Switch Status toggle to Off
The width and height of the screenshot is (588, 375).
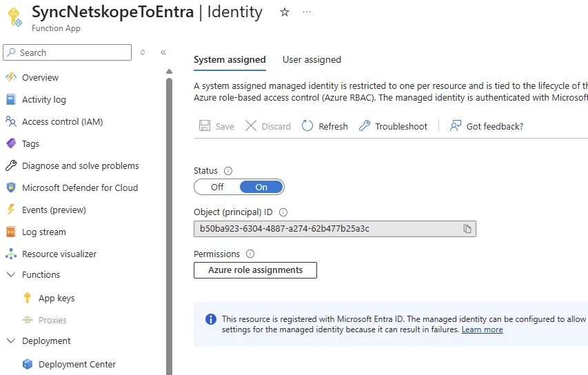[x=217, y=187]
